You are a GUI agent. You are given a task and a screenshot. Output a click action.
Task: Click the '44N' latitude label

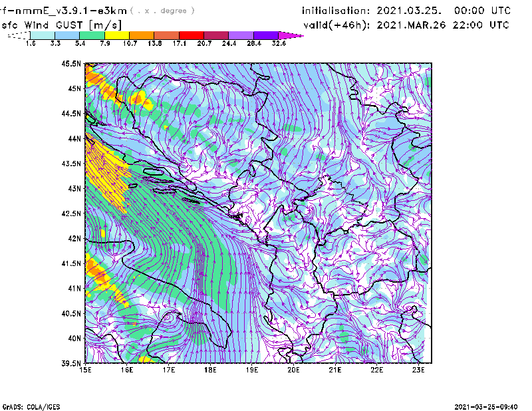click(74, 138)
